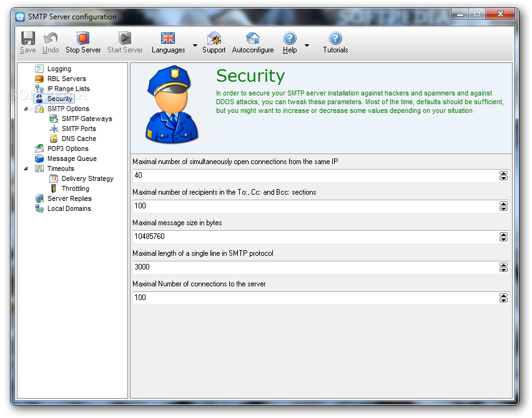Open the Tutorials icon
Image resolution: width=532 pixels, height=418 pixels.
point(335,38)
